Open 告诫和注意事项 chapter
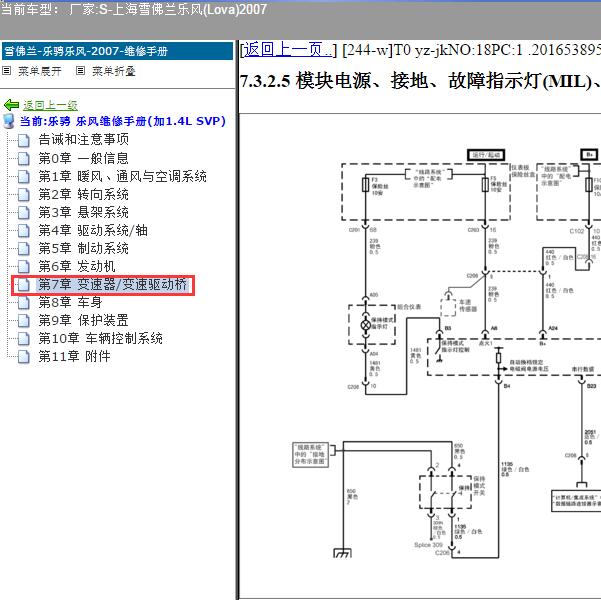601x600 pixels. [84, 139]
